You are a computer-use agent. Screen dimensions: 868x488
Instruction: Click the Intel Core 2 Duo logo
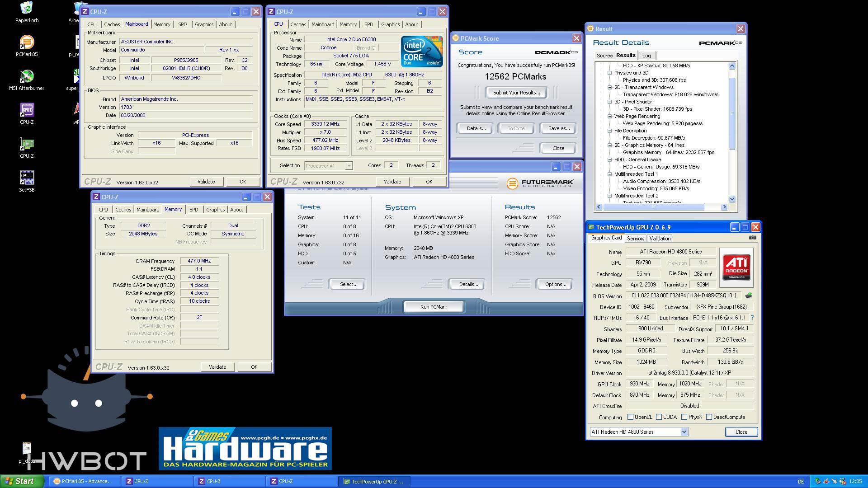tap(421, 52)
